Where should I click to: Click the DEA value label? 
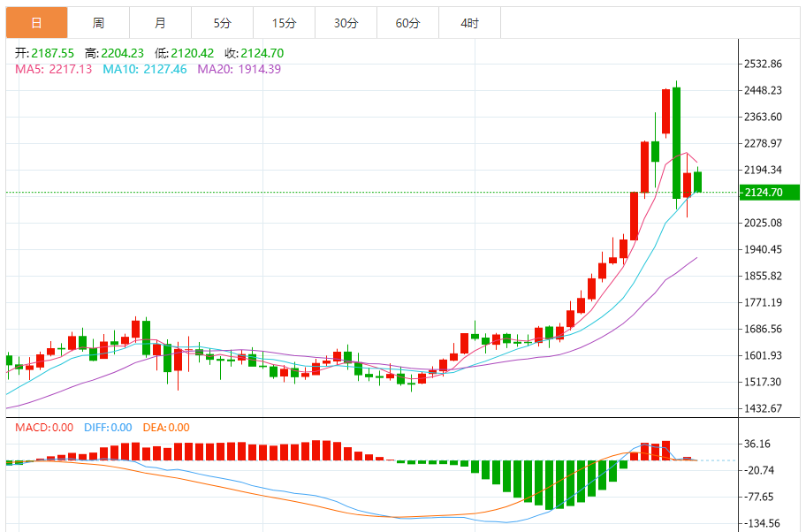tap(168, 428)
